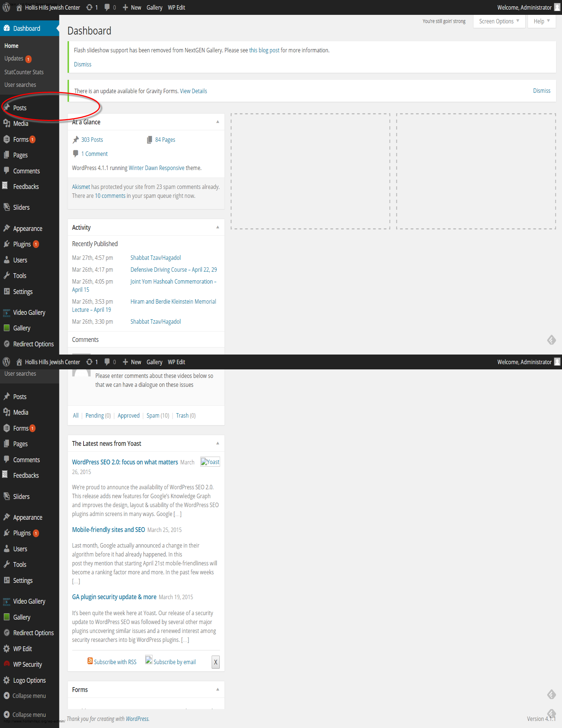Click the red WP Security sidebar icon
The image size is (562, 728).
point(6,664)
